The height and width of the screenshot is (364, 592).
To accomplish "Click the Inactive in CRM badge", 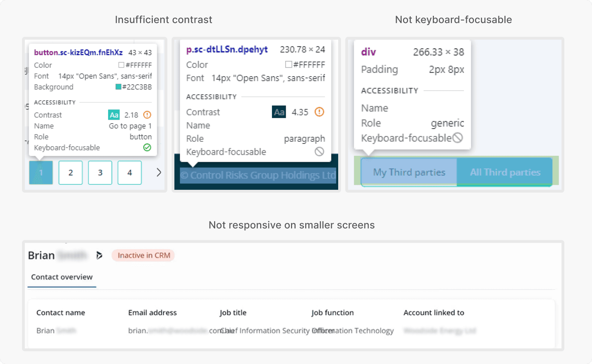I will click(x=144, y=255).
